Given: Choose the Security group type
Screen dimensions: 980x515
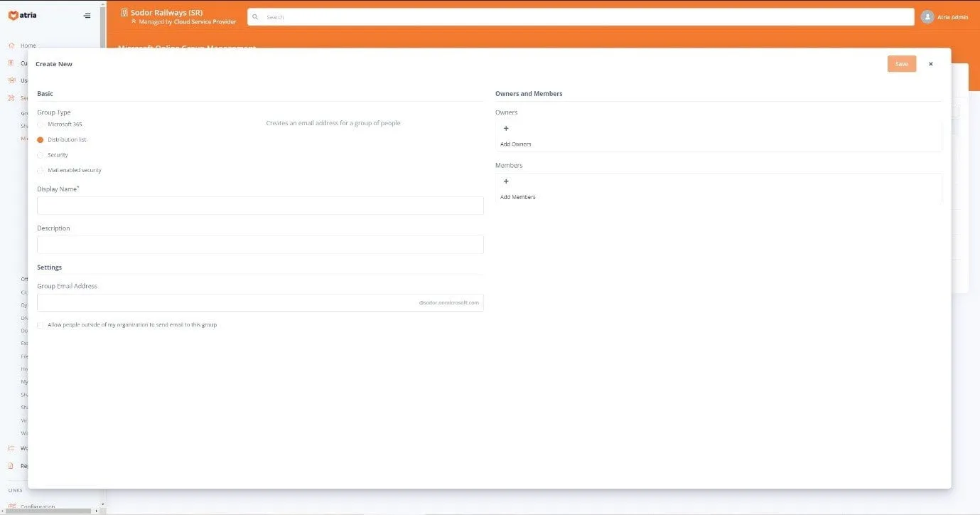Looking at the screenshot, I should coord(41,155).
